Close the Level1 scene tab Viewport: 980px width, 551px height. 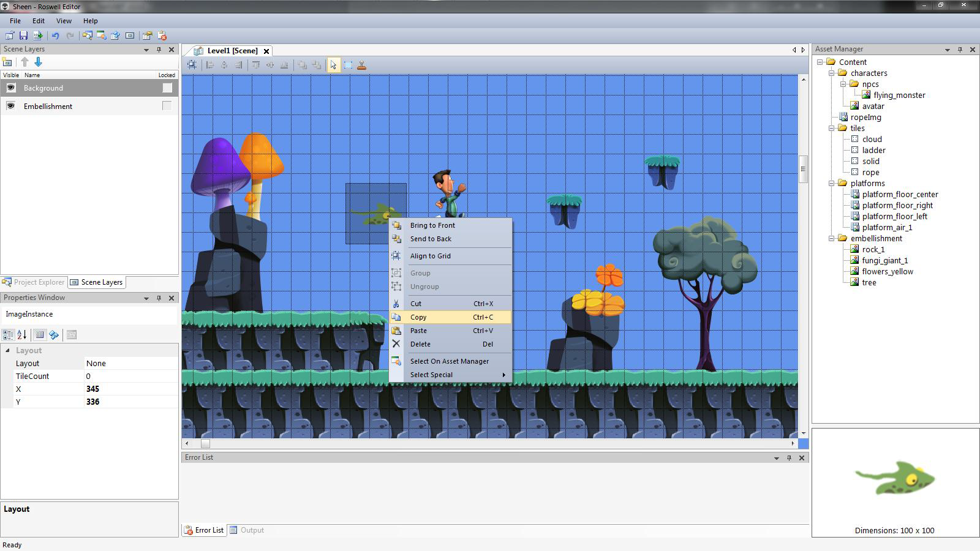(x=266, y=51)
